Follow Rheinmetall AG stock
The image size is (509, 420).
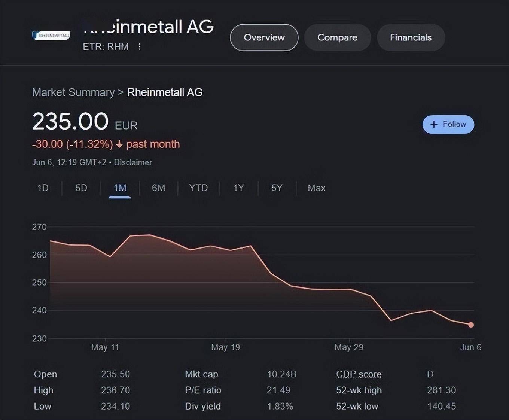448,124
